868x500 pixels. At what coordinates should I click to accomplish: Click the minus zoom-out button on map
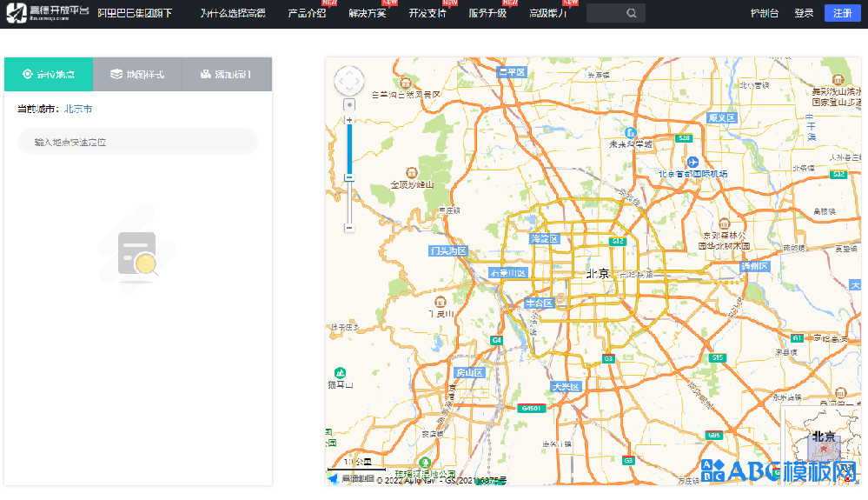point(349,228)
